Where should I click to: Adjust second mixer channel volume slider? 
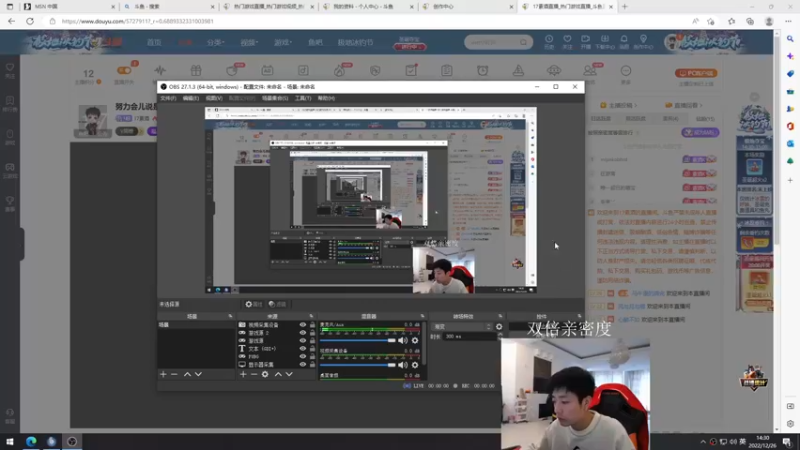358,365
